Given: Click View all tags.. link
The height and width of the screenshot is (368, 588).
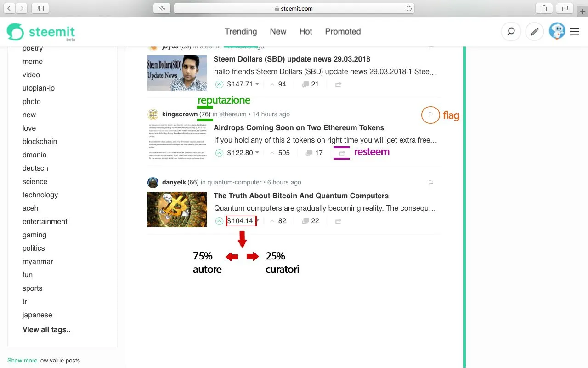Looking at the screenshot, I should click(46, 329).
